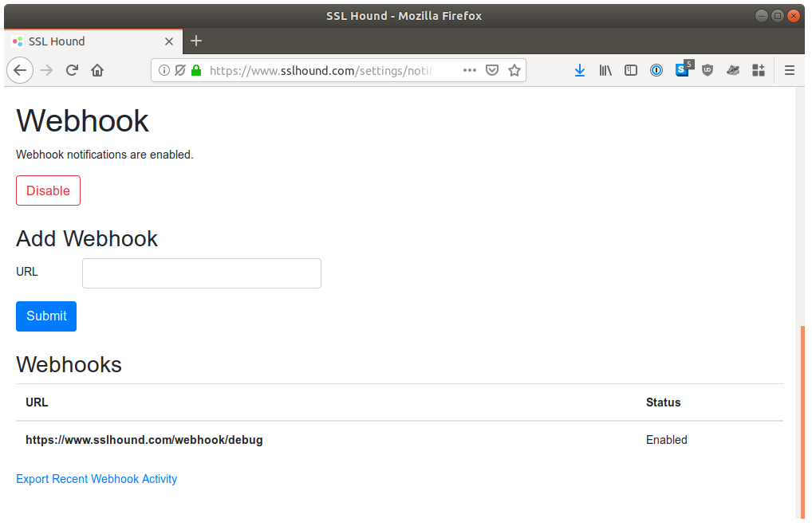This screenshot has width=812, height=526.
Task: Click the Status column header
Action: 663,402
